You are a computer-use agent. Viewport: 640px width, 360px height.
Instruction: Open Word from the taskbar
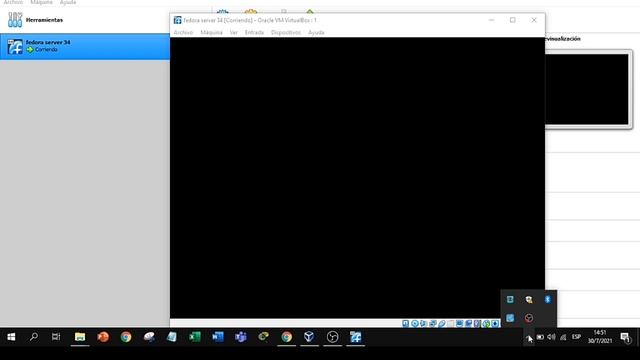pos(218,337)
